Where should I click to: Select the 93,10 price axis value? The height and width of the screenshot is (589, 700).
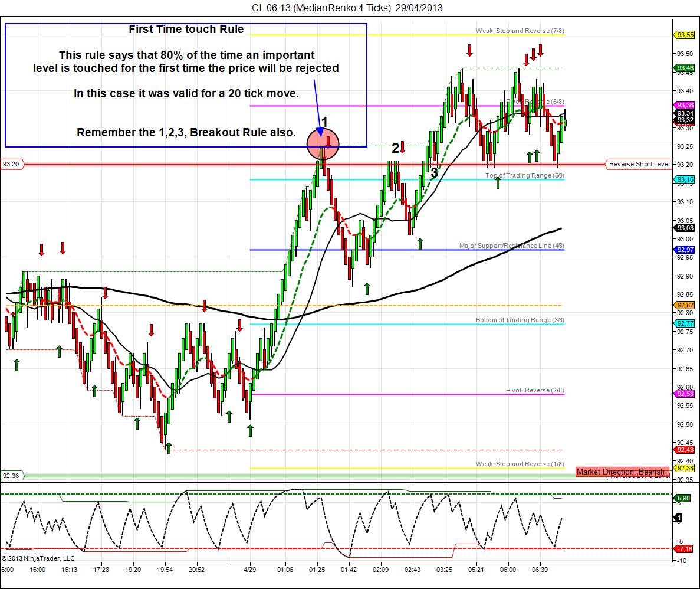click(685, 202)
